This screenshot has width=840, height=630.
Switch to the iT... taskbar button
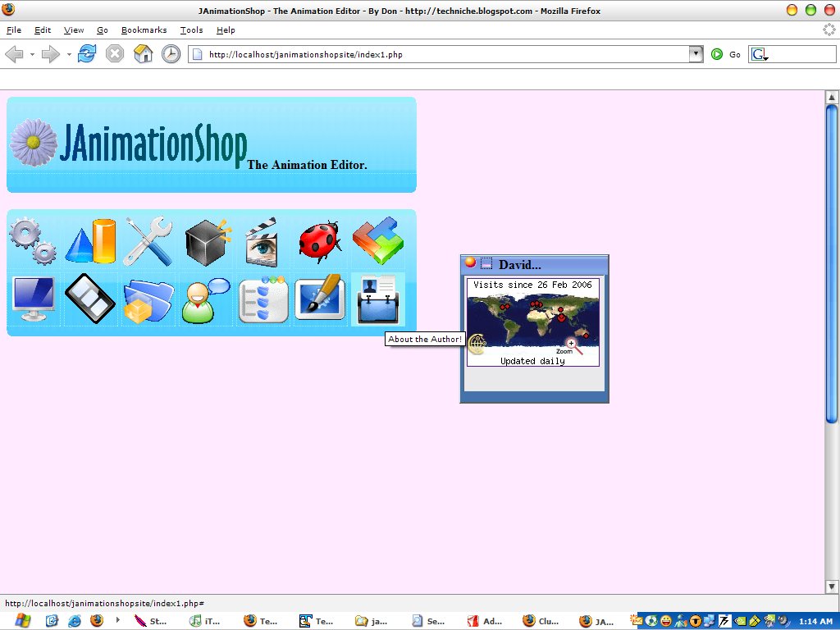tap(206, 621)
